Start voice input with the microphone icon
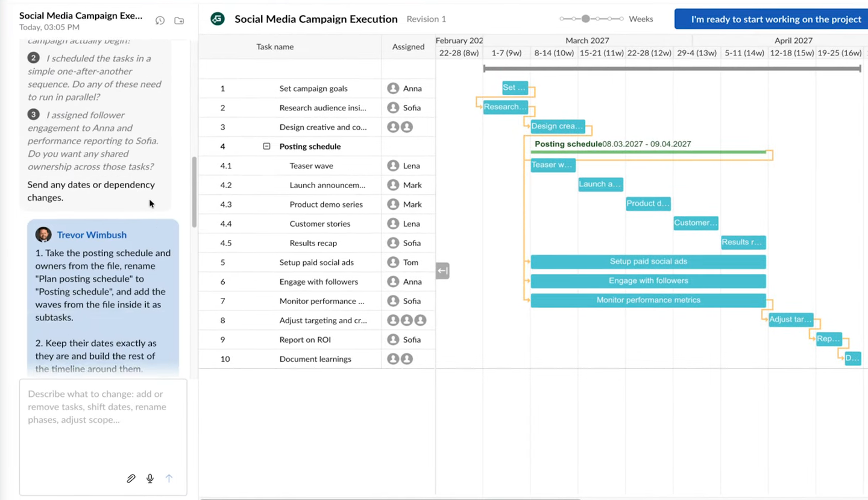Image resolution: width=868 pixels, height=500 pixels. pos(150,479)
